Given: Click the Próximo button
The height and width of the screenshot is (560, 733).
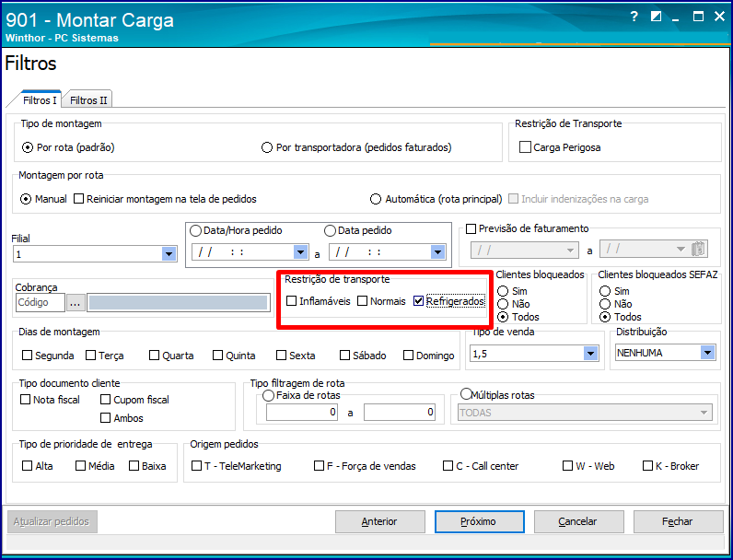Looking at the screenshot, I should click(479, 521).
